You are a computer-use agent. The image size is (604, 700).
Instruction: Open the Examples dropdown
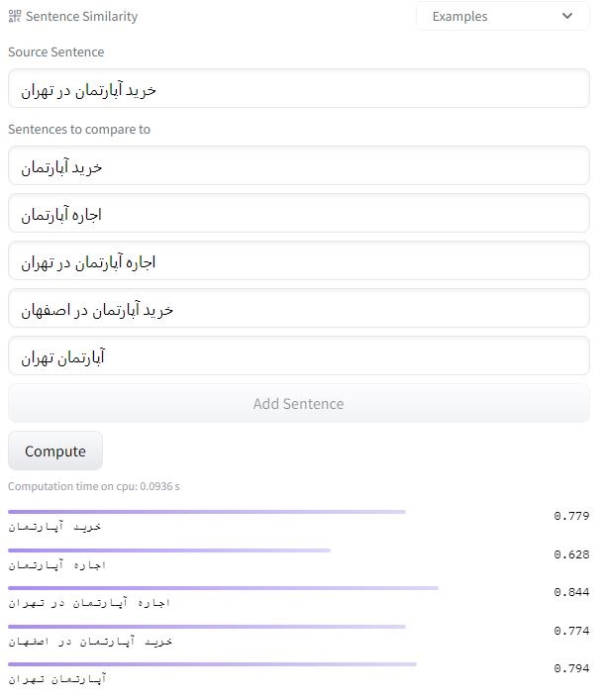(503, 16)
